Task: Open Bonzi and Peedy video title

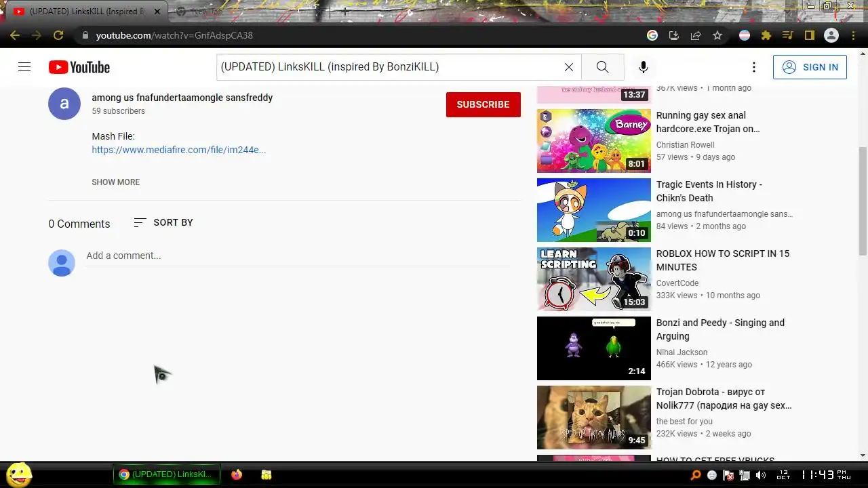Action: [x=720, y=329]
